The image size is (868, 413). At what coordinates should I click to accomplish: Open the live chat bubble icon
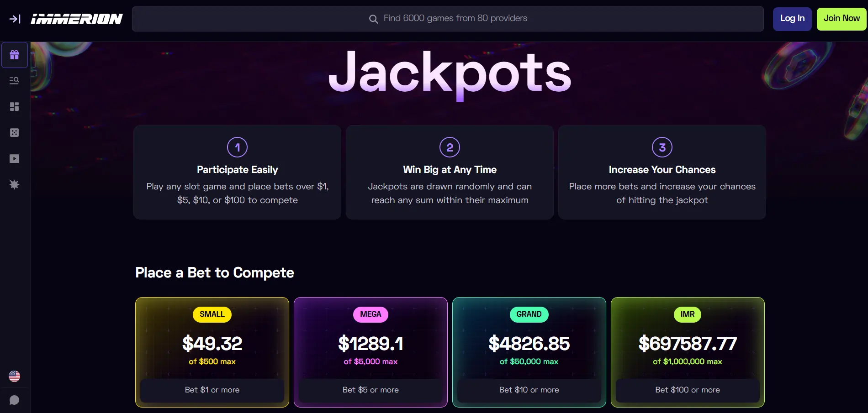15,400
